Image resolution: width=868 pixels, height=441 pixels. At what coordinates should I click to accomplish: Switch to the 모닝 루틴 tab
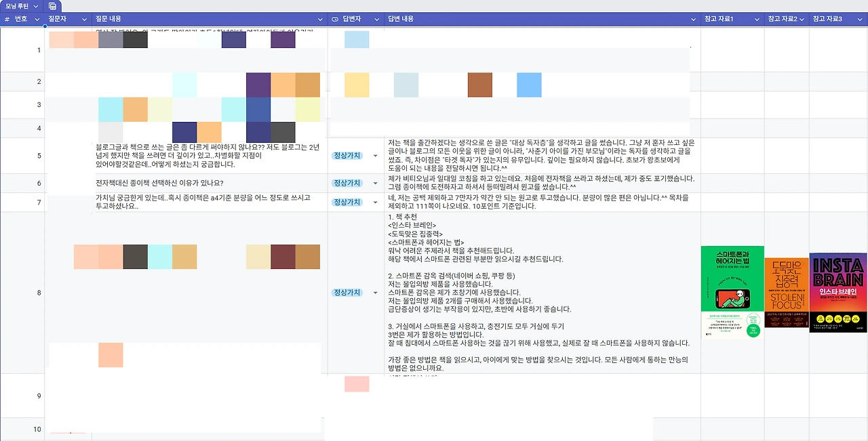pos(17,5)
